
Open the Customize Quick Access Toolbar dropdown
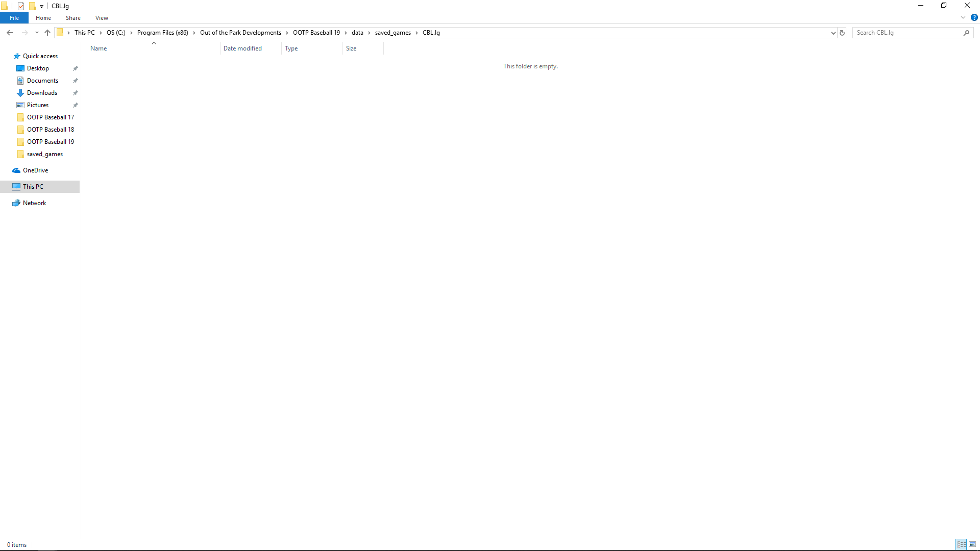(41, 7)
